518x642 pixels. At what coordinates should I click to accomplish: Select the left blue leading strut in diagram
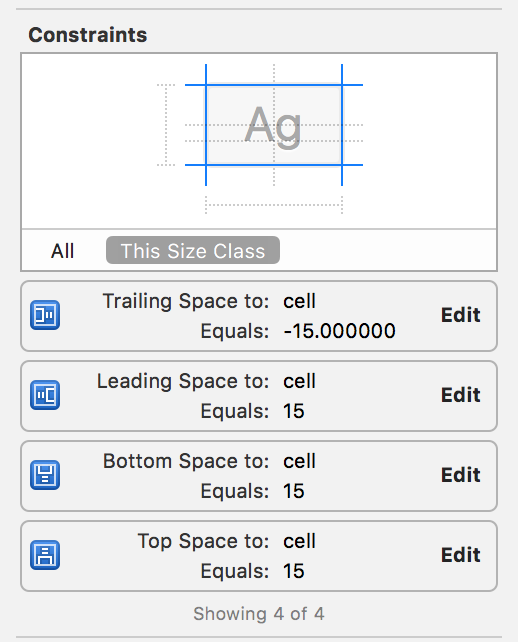coord(206,125)
